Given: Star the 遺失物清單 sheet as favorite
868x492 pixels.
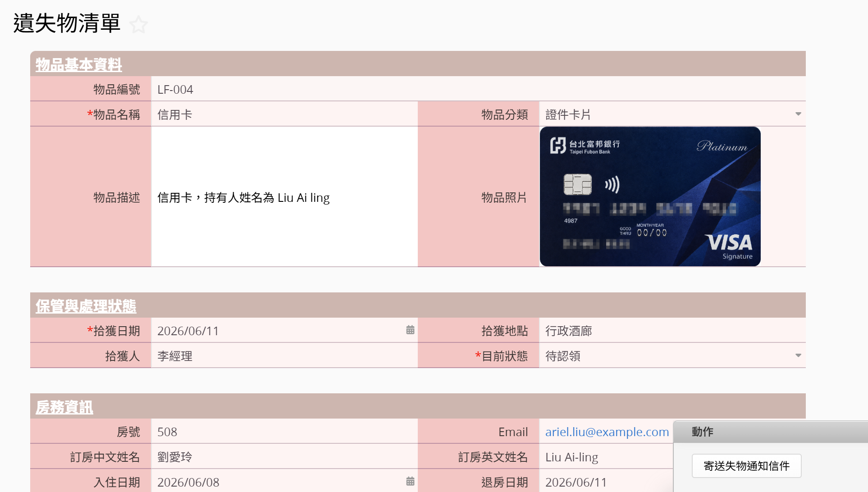Looking at the screenshot, I should (x=138, y=24).
